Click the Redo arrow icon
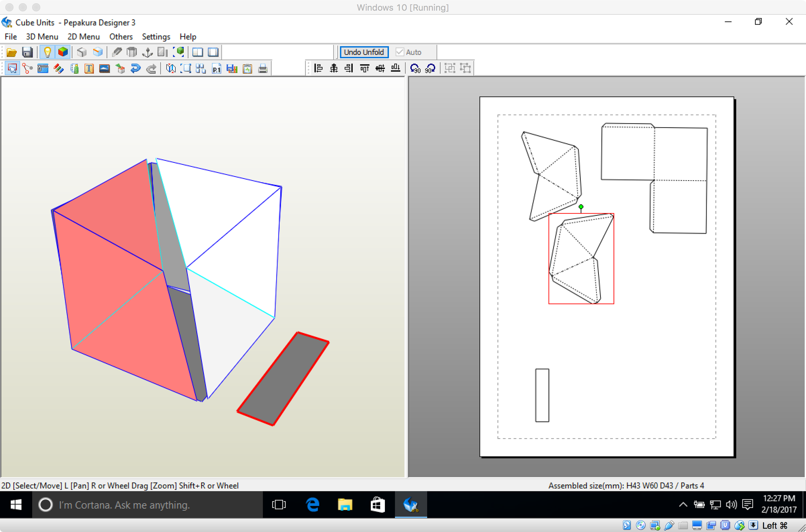 151,68
